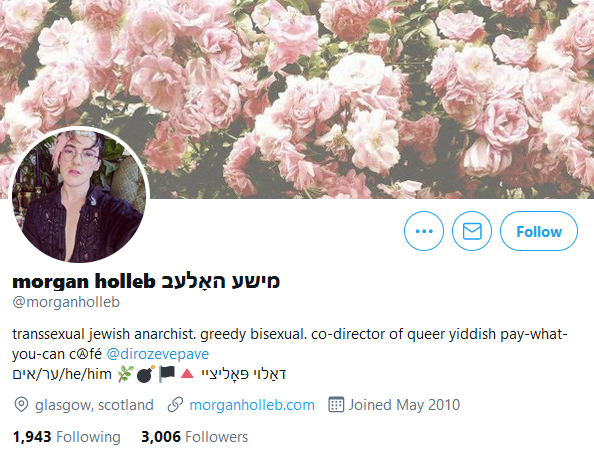Click the black flag emoji in bio
Viewport: 594px width, 457px height.
[167, 374]
